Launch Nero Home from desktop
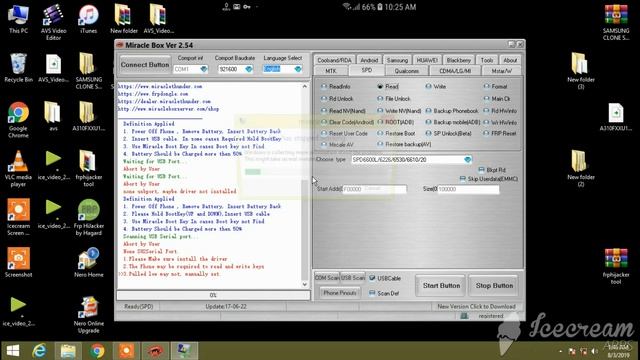This screenshot has width=640, height=360. pos(89,262)
